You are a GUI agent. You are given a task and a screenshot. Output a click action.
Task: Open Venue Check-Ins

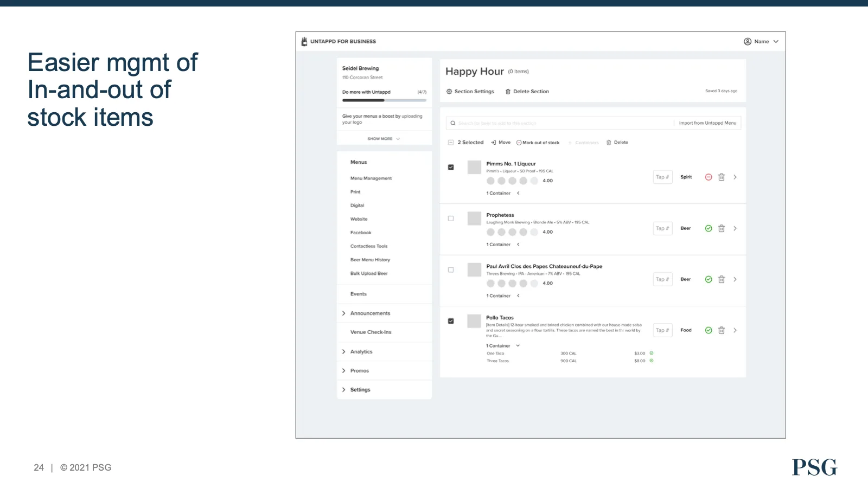tap(371, 332)
